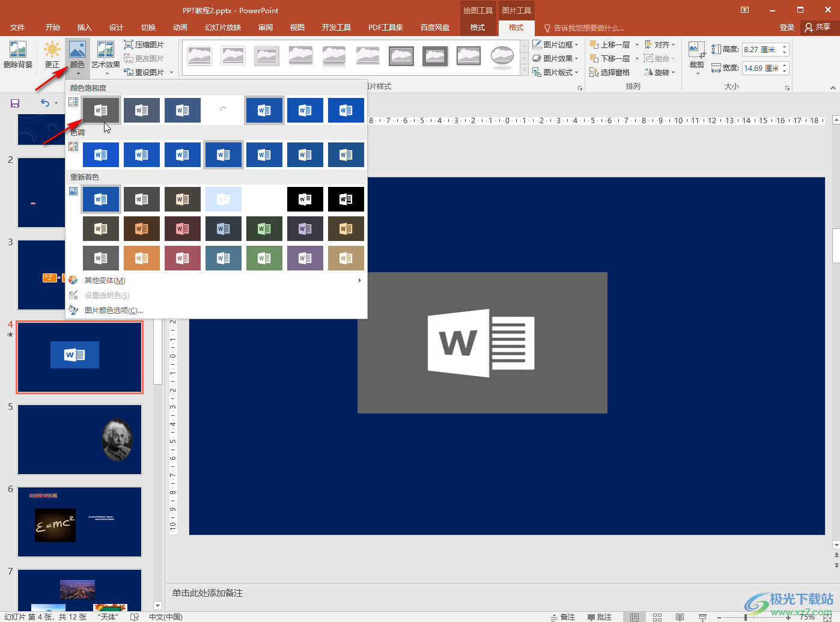The image size is (840, 622).
Task: Click the Color (颜色) button
Action: coord(78,57)
